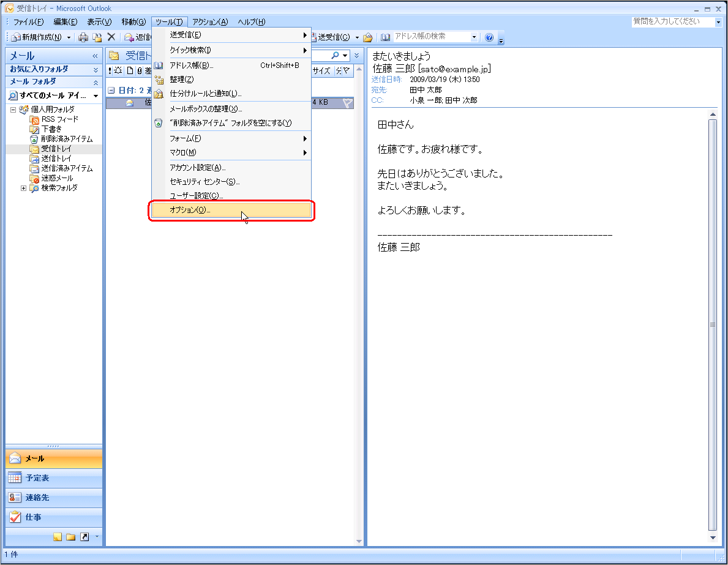Click the flag status column header
This screenshot has width=728, height=565.
[347, 70]
